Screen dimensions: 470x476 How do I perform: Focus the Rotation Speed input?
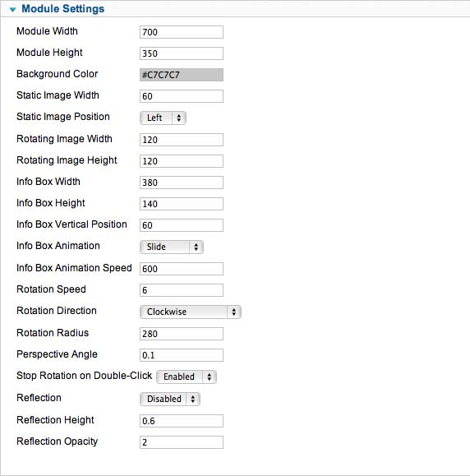(x=182, y=290)
